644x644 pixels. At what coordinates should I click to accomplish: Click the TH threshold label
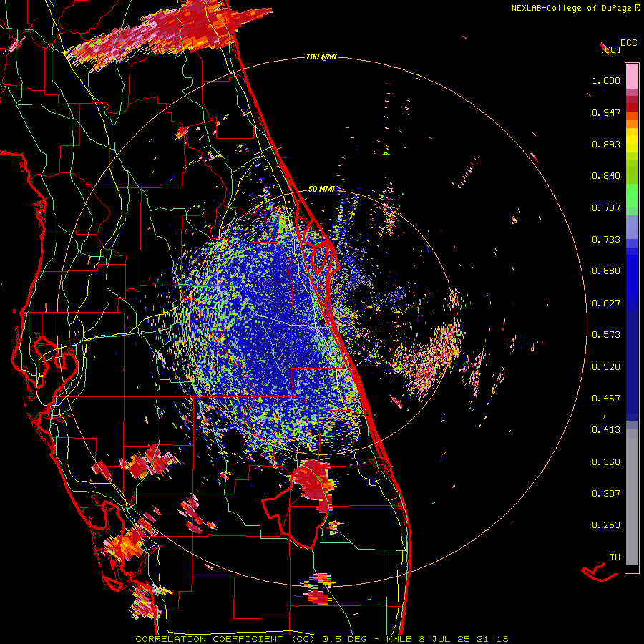615,557
